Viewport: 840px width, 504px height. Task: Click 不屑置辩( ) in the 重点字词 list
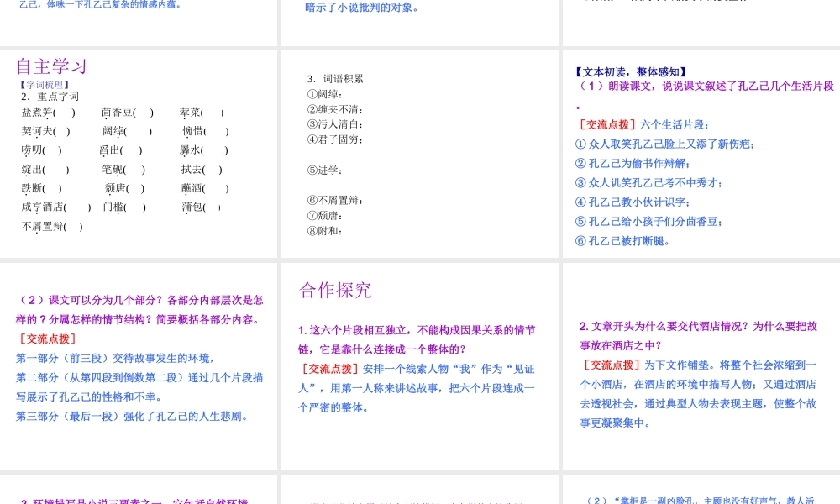pos(52,227)
